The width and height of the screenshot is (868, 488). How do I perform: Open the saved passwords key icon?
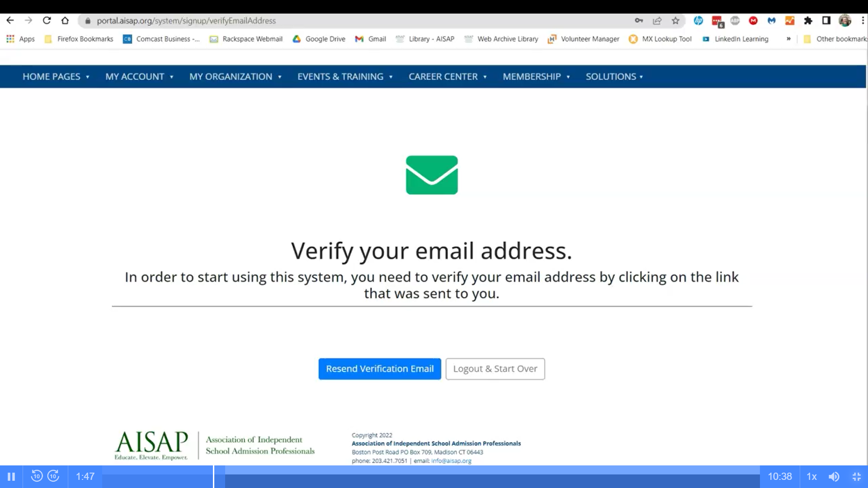click(x=639, y=21)
